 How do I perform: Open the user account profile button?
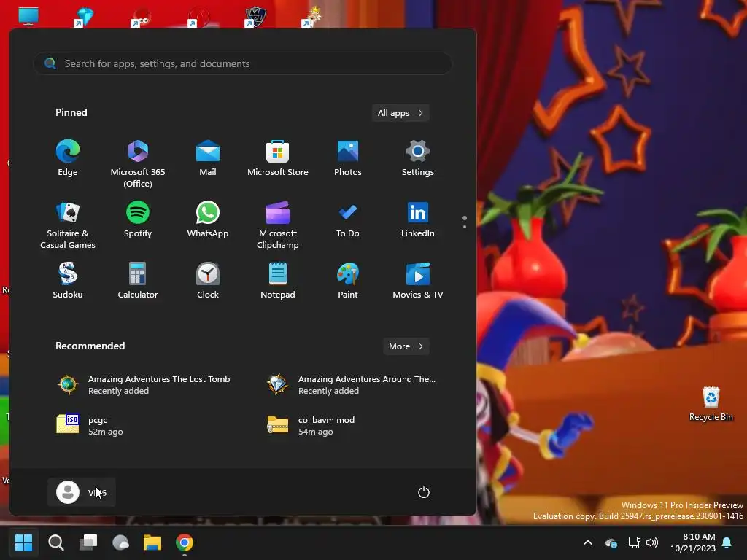82,492
